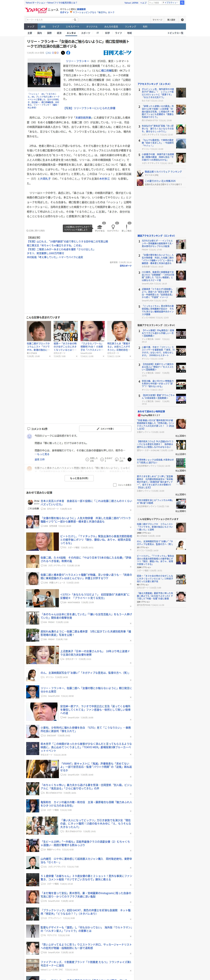Share the first comment on X
210x980 pixels.
coord(129,460)
